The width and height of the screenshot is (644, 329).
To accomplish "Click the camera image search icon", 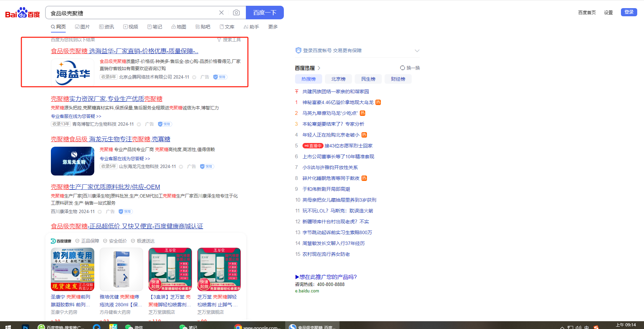I will click(236, 13).
